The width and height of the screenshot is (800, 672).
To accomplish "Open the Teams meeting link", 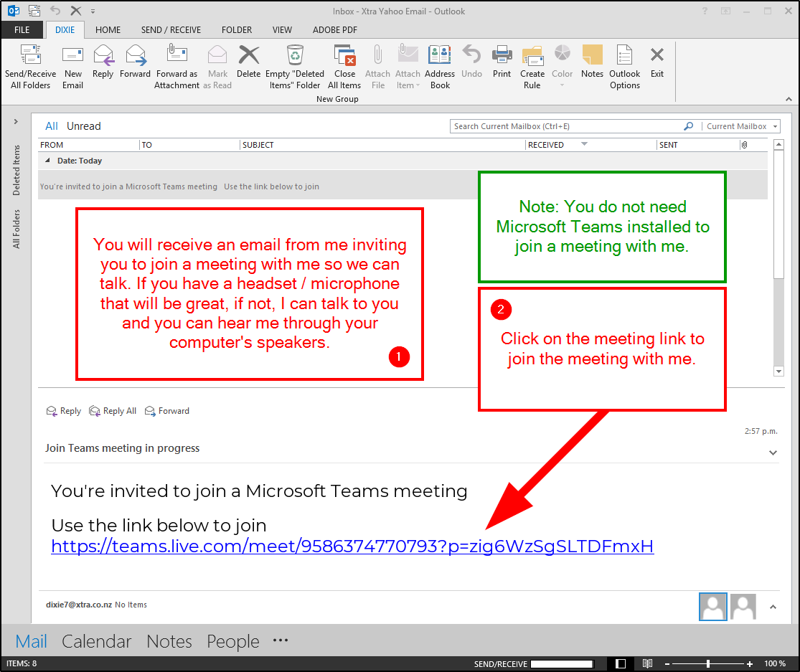I will [x=352, y=546].
